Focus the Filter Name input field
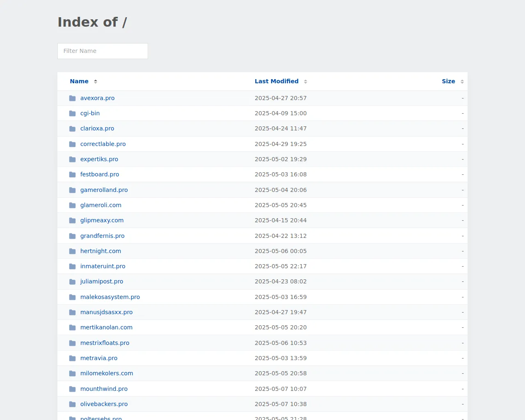This screenshot has height=420, width=525. tap(103, 51)
